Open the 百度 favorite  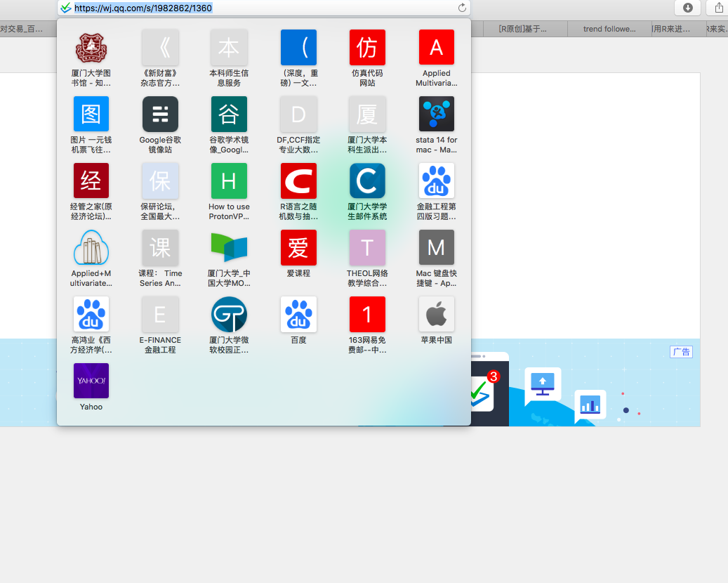coord(298,320)
